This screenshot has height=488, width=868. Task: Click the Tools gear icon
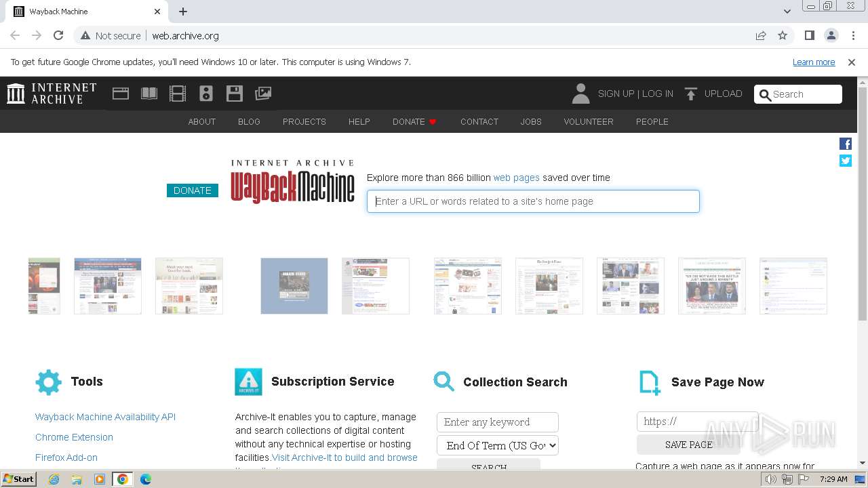(48, 382)
